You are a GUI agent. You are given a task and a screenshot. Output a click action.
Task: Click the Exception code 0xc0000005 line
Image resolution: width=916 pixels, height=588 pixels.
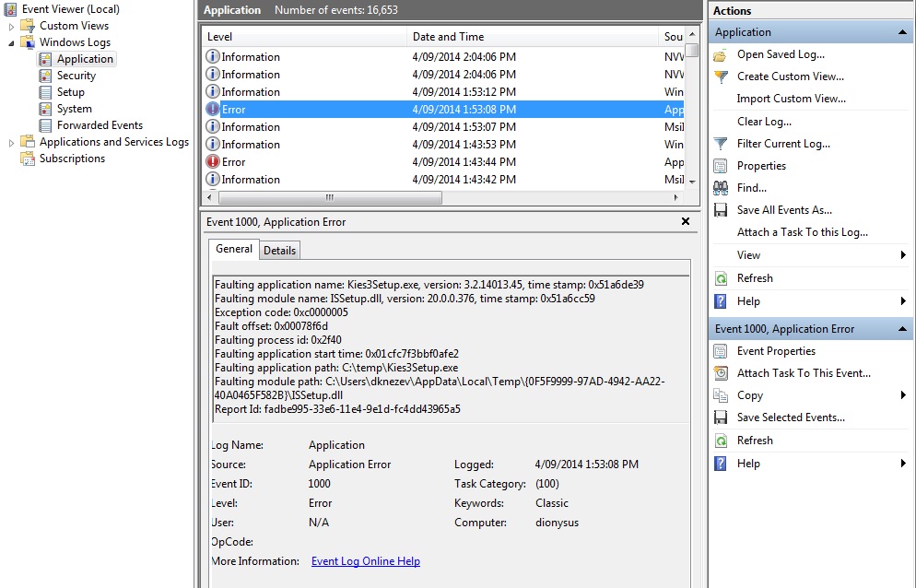[282, 312]
